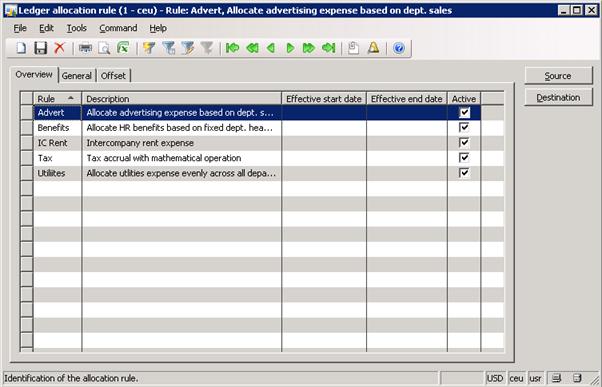
Task: Click the printer icon in the toolbar
Action: click(x=85, y=48)
